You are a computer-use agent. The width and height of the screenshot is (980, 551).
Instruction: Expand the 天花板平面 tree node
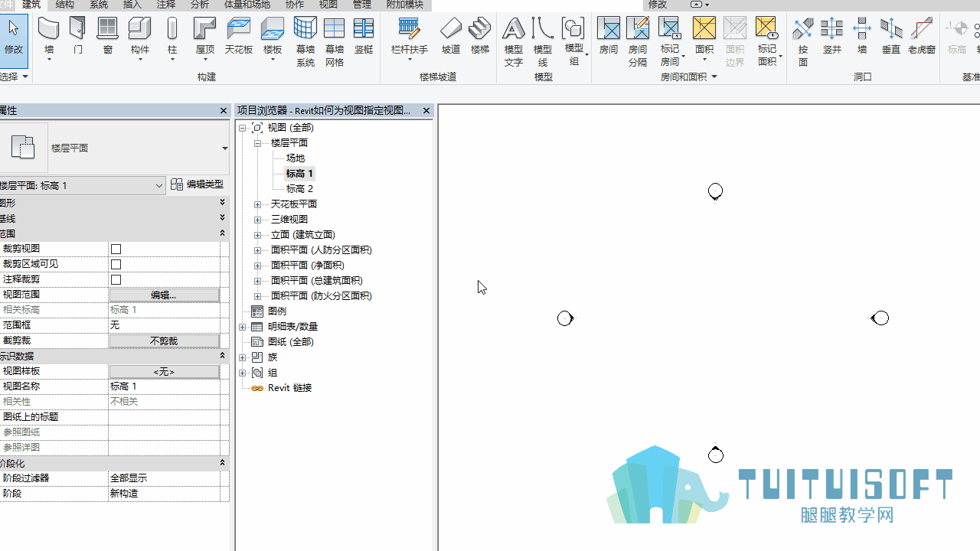258,204
